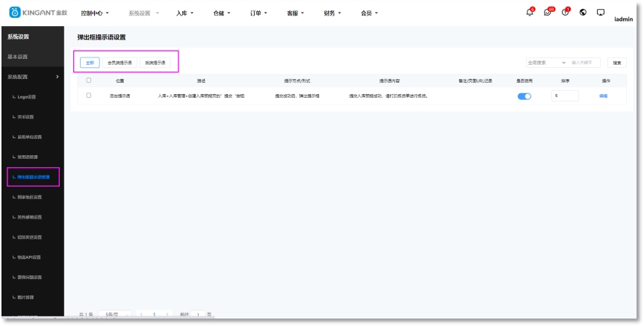This screenshot has width=644, height=326.
Task: Click the 编辑 link in 后台提示语 row
Action: tap(603, 96)
